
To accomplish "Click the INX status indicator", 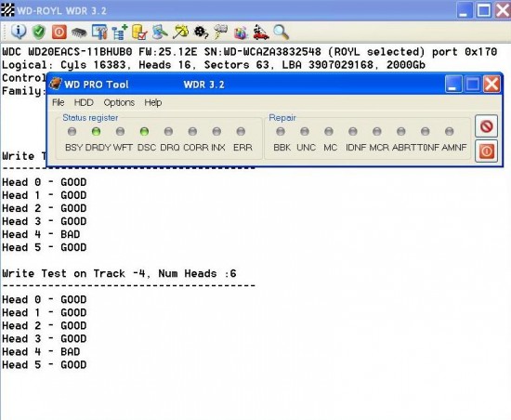I will pos(216,132).
